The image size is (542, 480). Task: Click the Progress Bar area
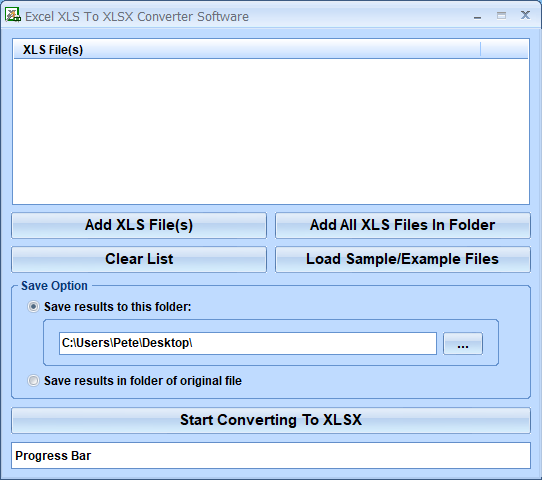[271, 456]
